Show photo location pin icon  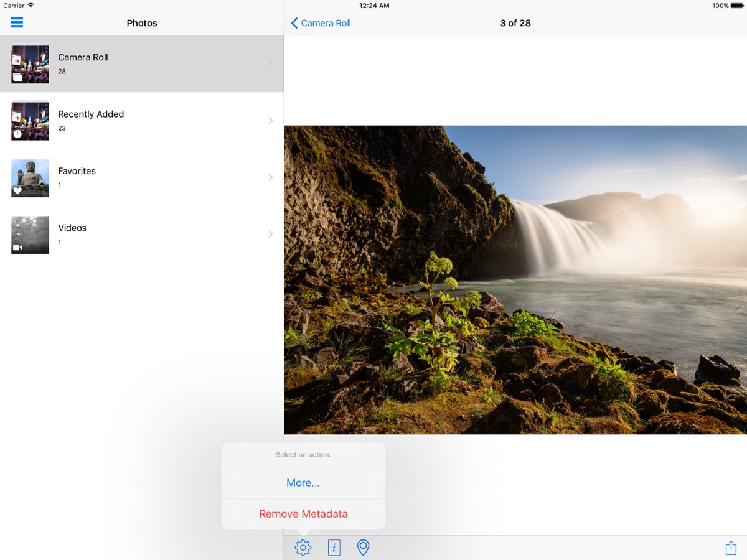pos(363,548)
